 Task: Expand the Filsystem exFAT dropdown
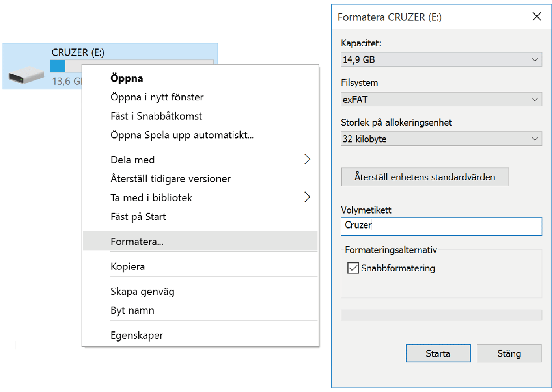coord(441,100)
